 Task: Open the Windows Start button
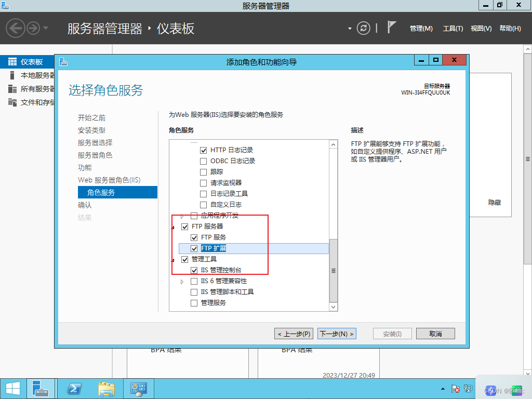coord(13,389)
